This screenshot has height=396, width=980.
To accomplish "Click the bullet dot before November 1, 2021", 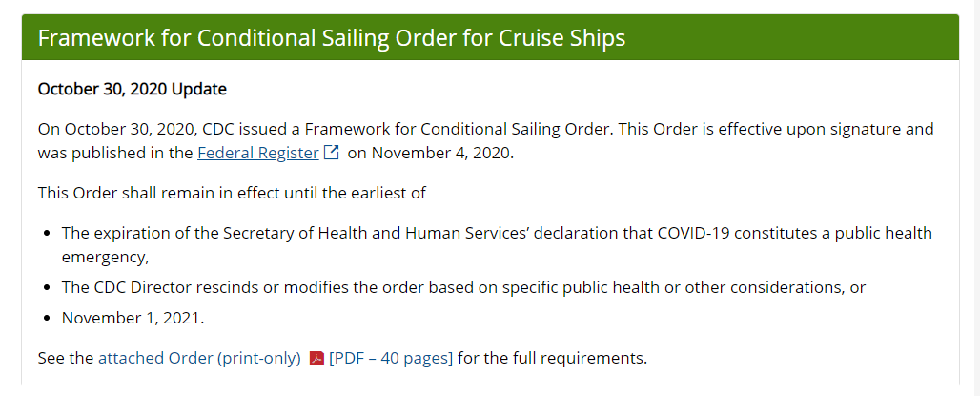I will [x=47, y=319].
